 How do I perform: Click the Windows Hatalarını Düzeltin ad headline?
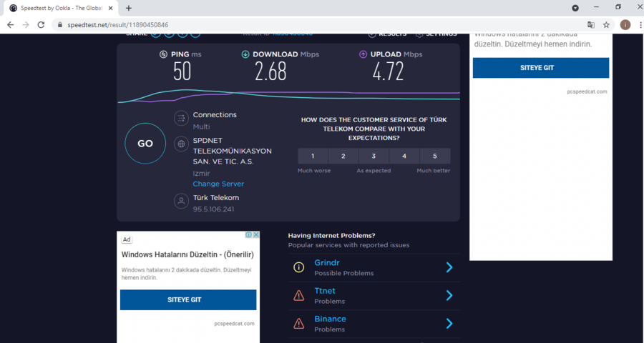(x=187, y=255)
